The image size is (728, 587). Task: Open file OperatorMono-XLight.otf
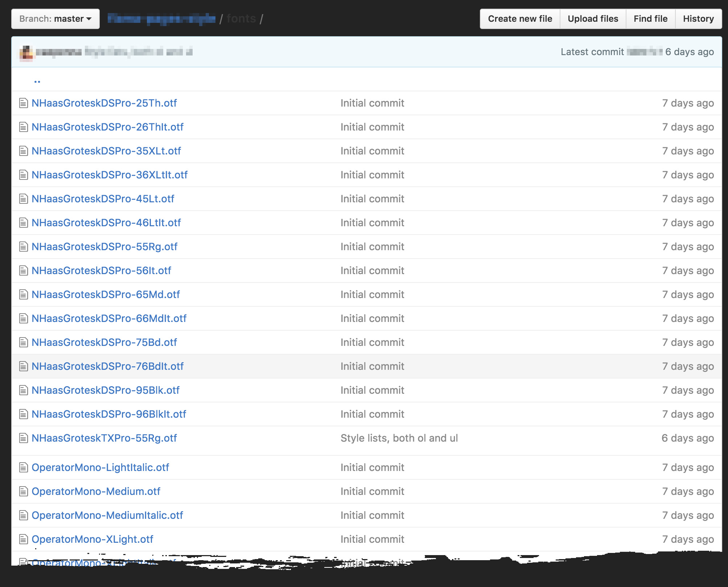pyautogui.click(x=92, y=540)
